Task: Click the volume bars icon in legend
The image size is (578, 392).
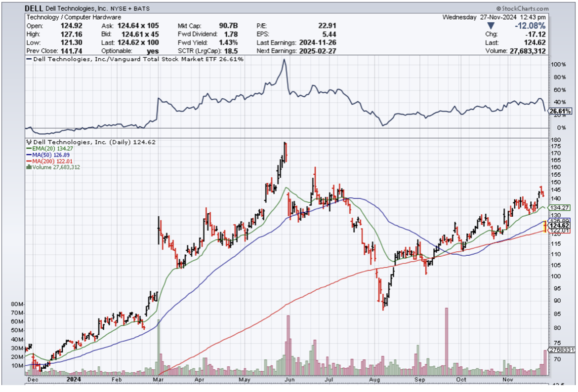Action: pos(29,167)
